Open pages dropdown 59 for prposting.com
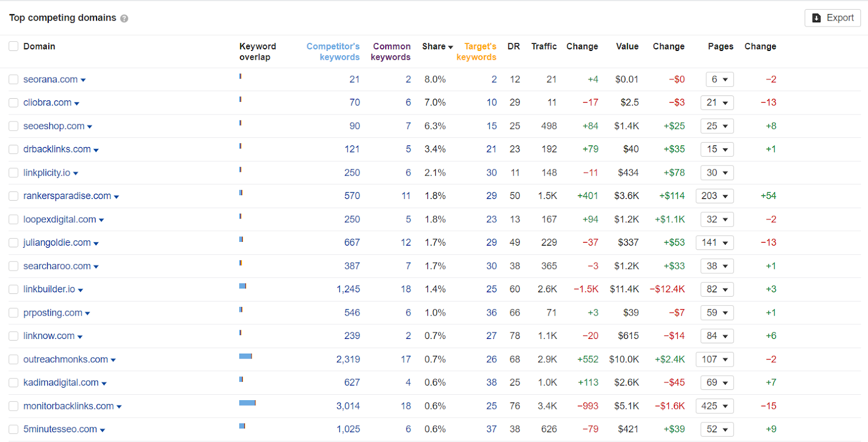 [x=717, y=312]
